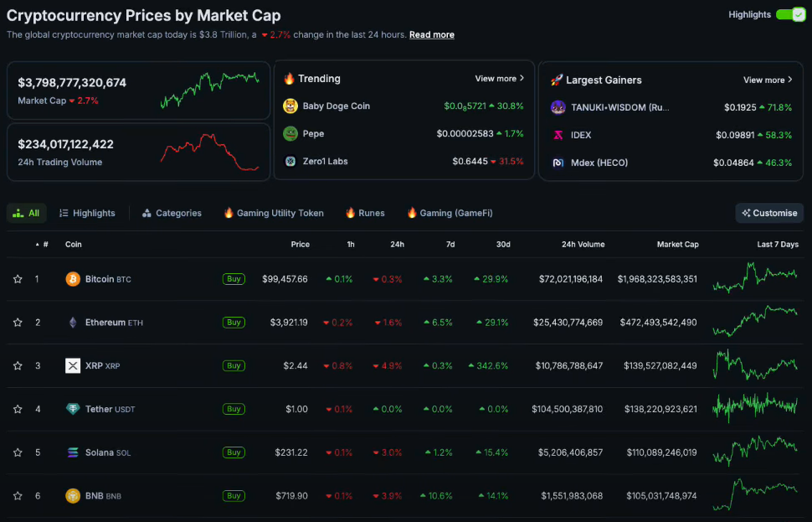Sort the table by rank # column
The width and height of the screenshot is (812, 522).
(45, 245)
